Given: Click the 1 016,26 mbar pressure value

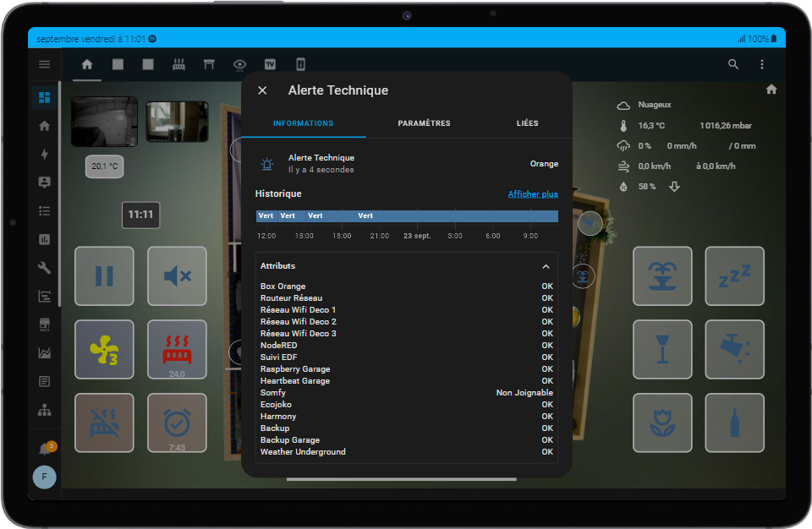Looking at the screenshot, I should click(726, 126).
